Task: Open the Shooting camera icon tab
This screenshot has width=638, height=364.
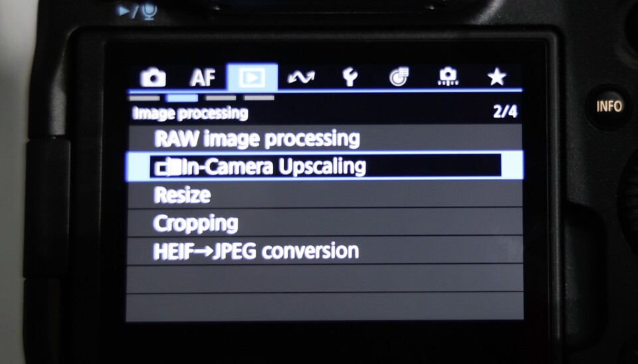Action: point(153,77)
